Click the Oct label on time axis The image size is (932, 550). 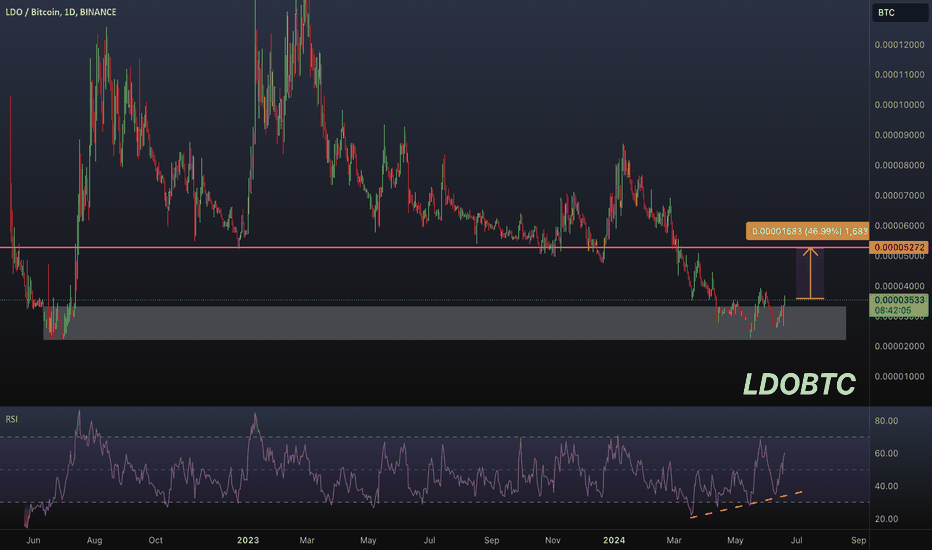tap(155, 540)
